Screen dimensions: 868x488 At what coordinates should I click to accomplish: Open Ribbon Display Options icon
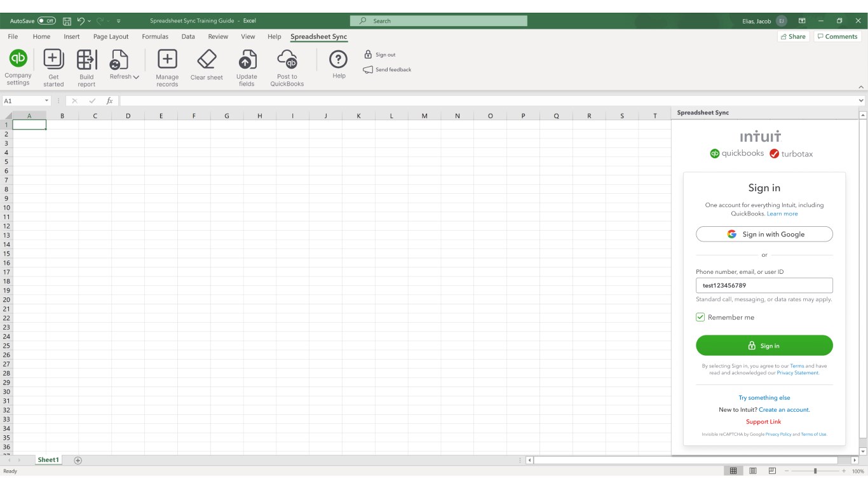pos(802,21)
